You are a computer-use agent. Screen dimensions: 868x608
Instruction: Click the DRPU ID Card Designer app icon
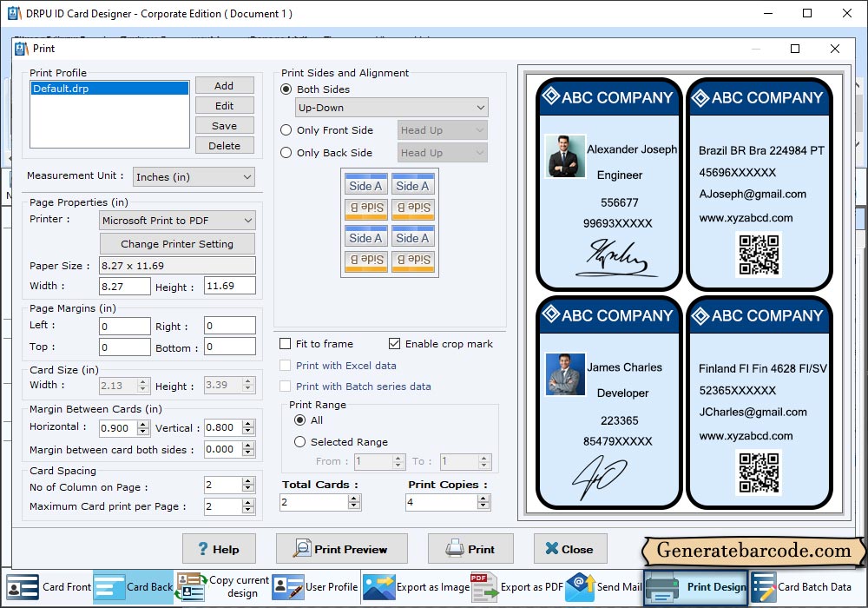pyautogui.click(x=15, y=13)
